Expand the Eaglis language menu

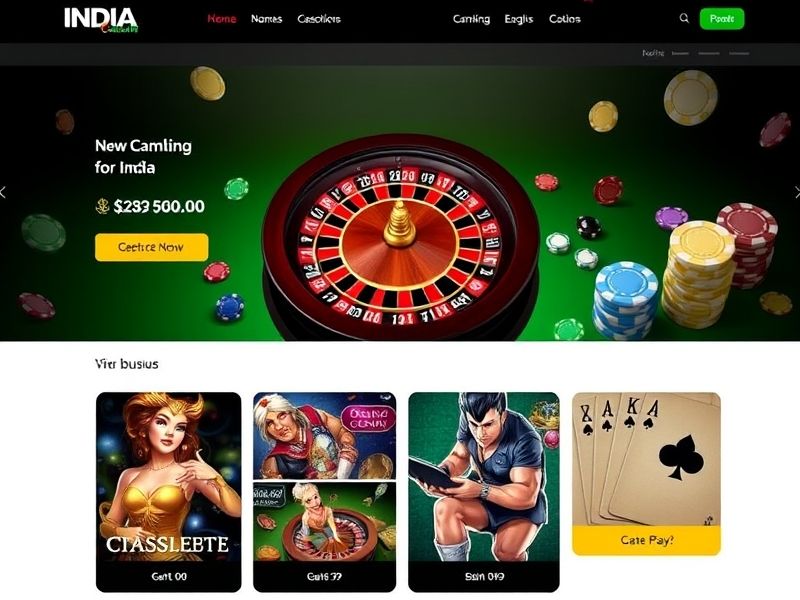click(x=519, y=19)
